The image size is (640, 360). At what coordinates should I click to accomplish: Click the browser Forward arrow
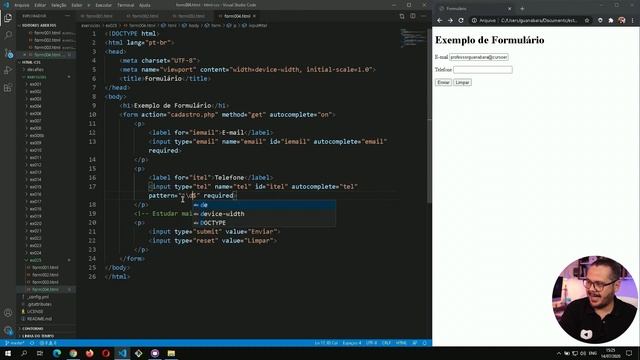click(450, 20)
